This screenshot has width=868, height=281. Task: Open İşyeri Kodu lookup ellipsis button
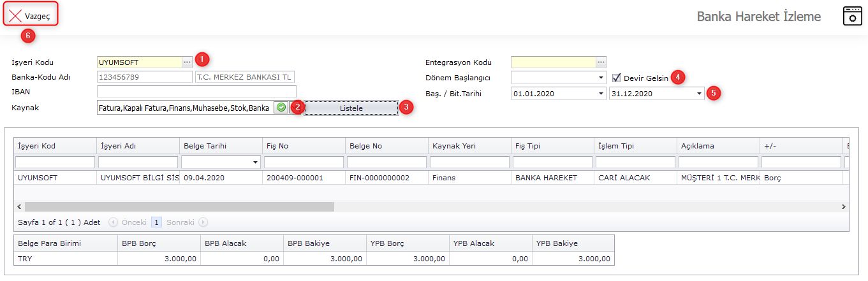click(x=187, y=62)
